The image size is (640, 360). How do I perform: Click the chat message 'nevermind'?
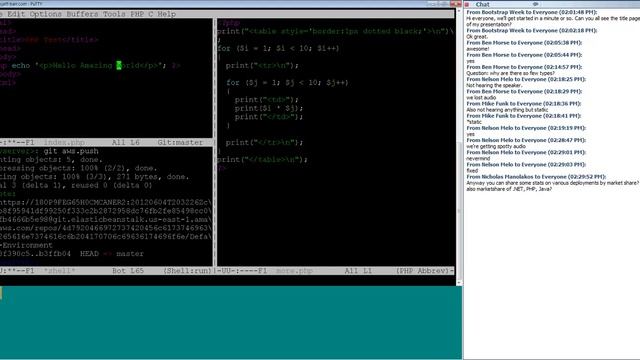point(478,158)
